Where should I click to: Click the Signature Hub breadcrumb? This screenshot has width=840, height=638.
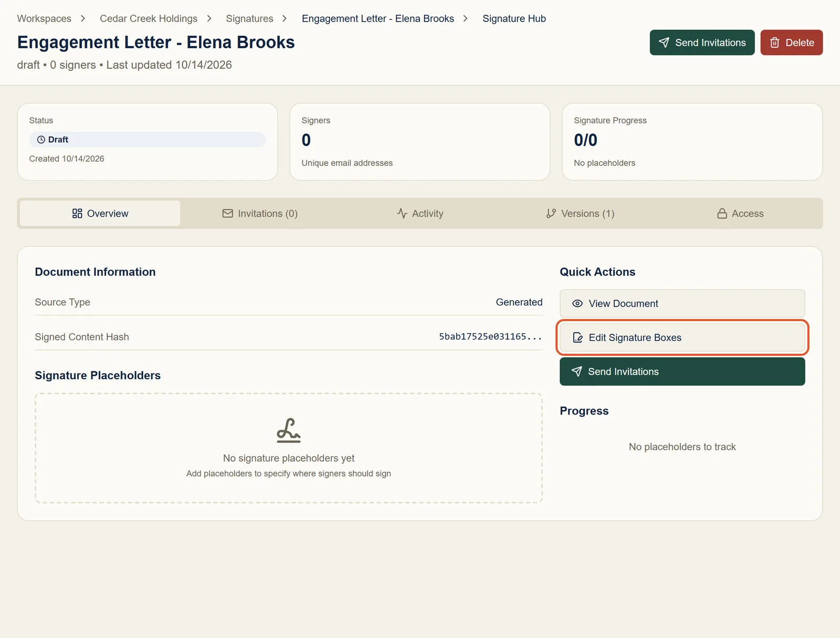click(514, 18)
